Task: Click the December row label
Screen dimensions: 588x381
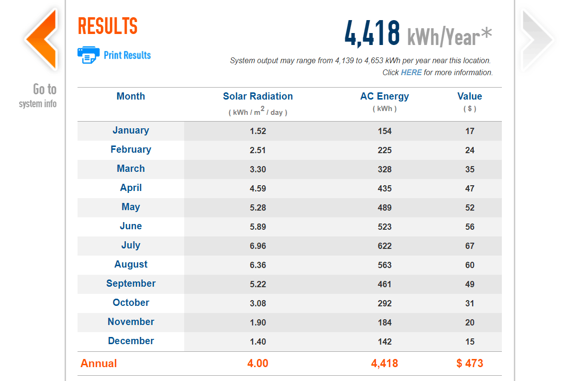Action: [x=131, y=341]
